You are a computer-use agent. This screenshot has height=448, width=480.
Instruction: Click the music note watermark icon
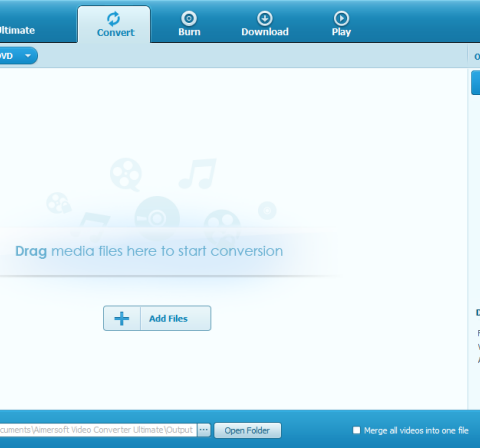click(x=198, y=174)
